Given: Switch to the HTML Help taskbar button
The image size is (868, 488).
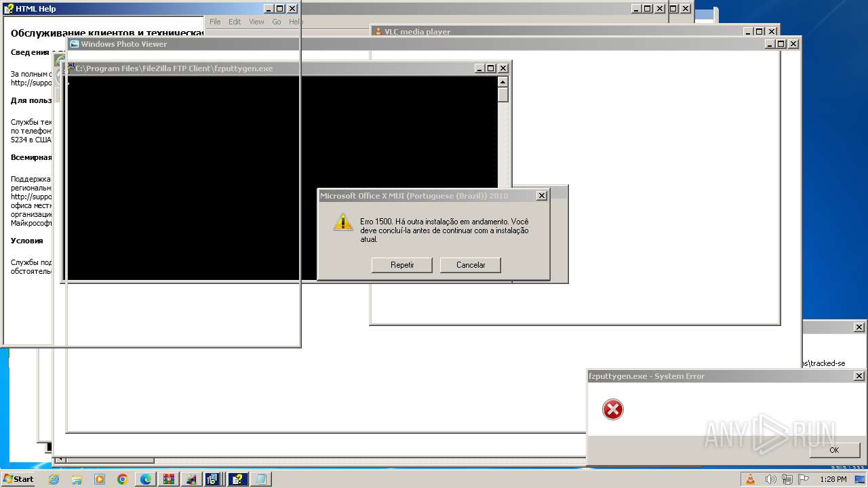Looking at the screenshot, I should coord(237,479).
